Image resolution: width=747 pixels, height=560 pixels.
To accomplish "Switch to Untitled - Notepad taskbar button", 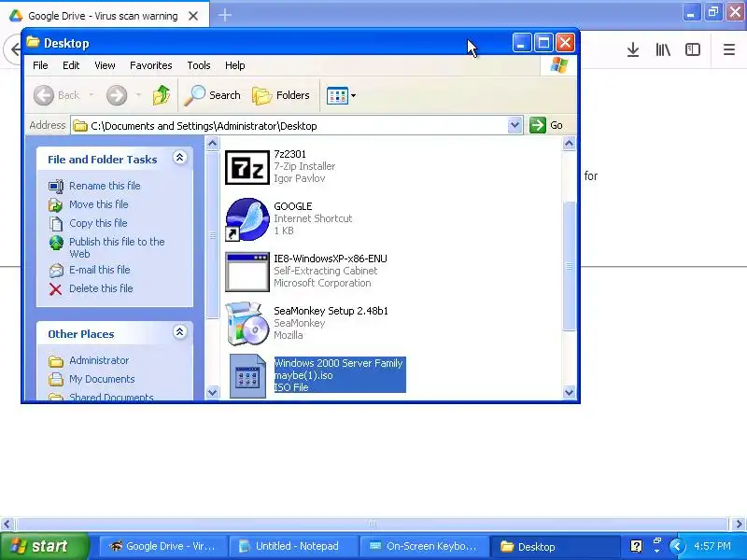I will tap(292, 546).
